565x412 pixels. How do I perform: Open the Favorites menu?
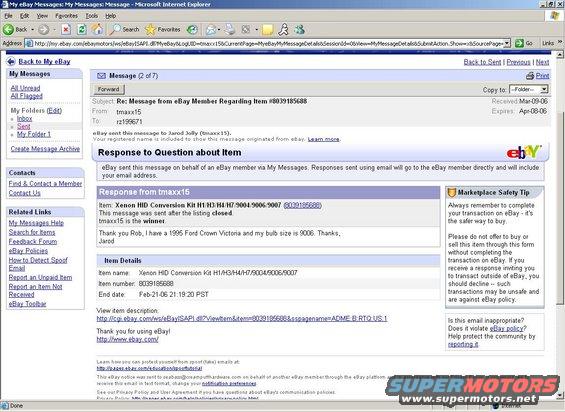pyautogui.click(x=66, y=16)
